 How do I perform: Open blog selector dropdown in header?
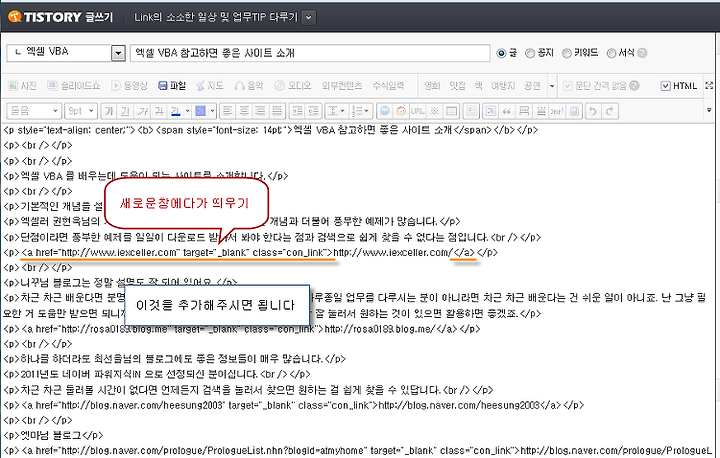(309, 17)
